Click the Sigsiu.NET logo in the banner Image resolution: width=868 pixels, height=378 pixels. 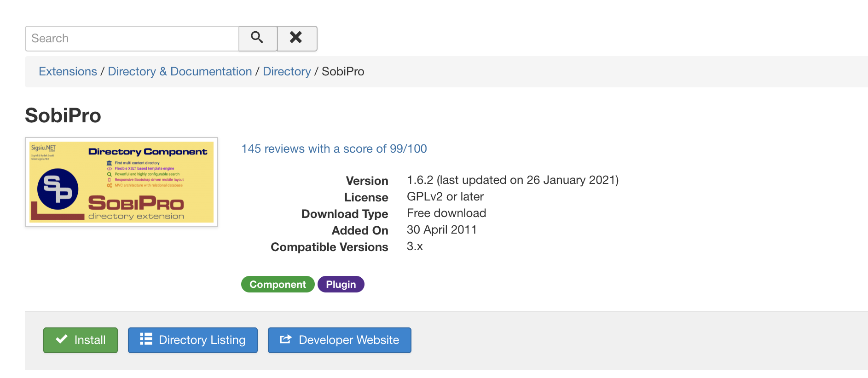(x=43, y=149)
